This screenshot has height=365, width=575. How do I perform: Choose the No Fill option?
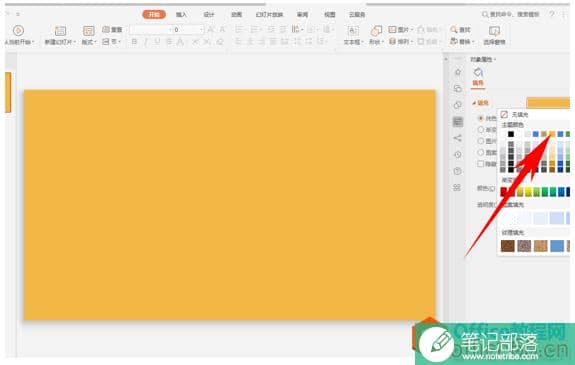515,115
